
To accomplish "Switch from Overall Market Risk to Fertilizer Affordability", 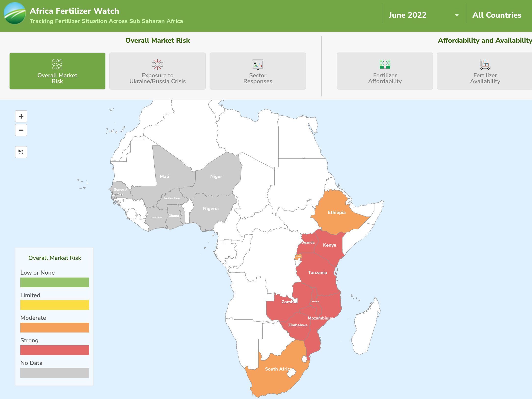I will coord(385,71).
